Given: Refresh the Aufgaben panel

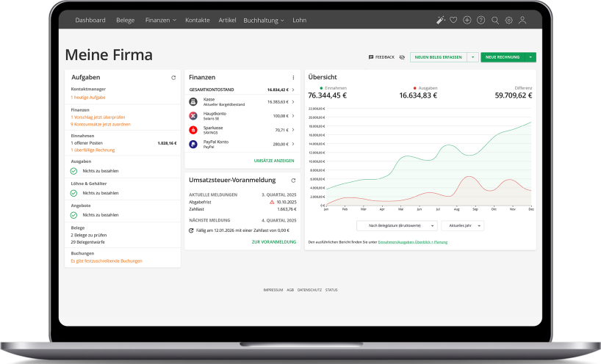Looking at the screenshot, I should pyautogui.click(x=173, y=77).
